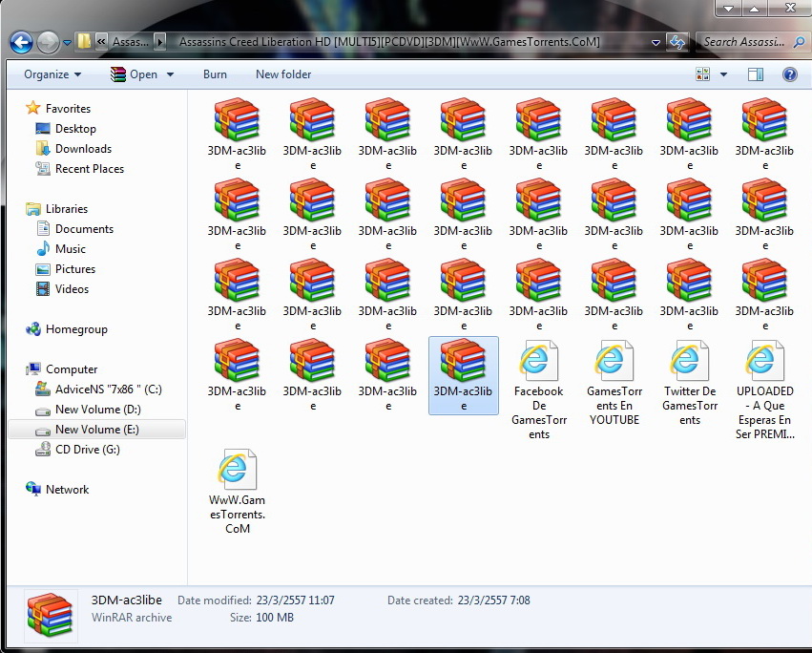The image size is (812, 653).
Task: Click New folder in the toolbar
Action: point(283,74)
